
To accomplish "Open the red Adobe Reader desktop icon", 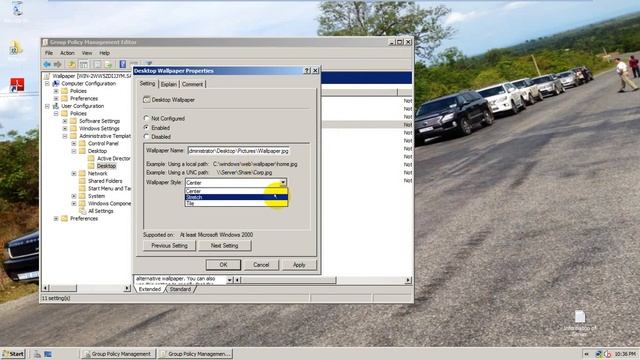I will (17, 85).
